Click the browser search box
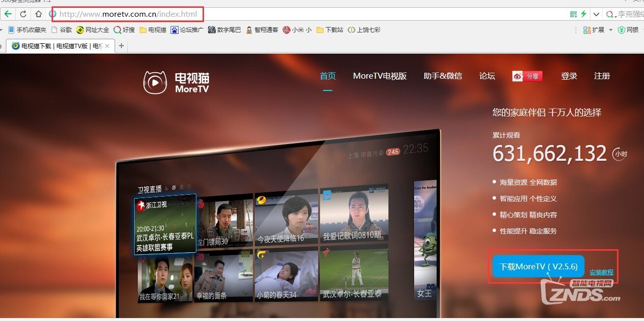This screenshot has width=644, height=321. [631, 15]
